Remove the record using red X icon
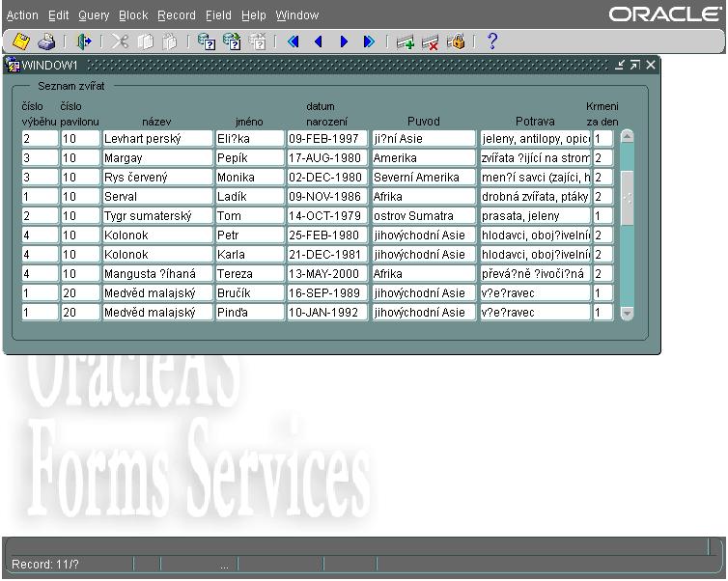728x581 pixels. [x=431, y=41]
